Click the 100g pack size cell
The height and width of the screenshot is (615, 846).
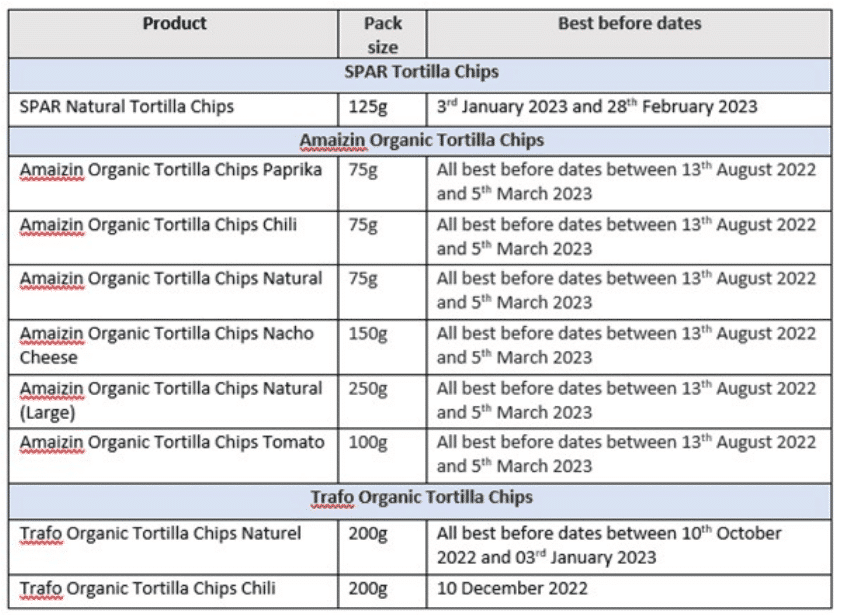click(x=383, y=456)
